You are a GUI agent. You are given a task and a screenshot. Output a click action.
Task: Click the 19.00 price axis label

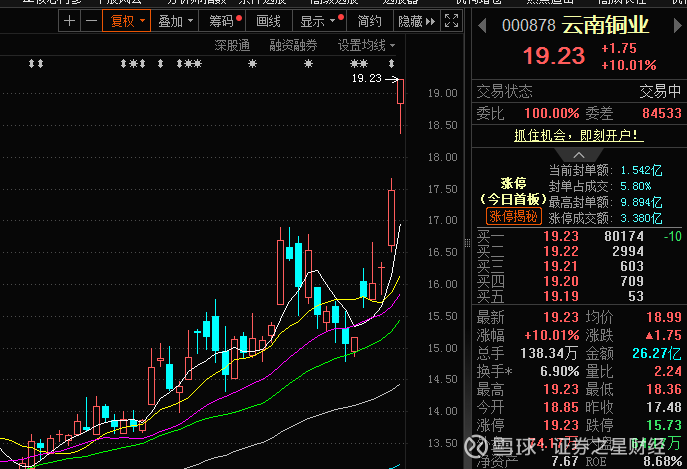(x=442, y=93)
